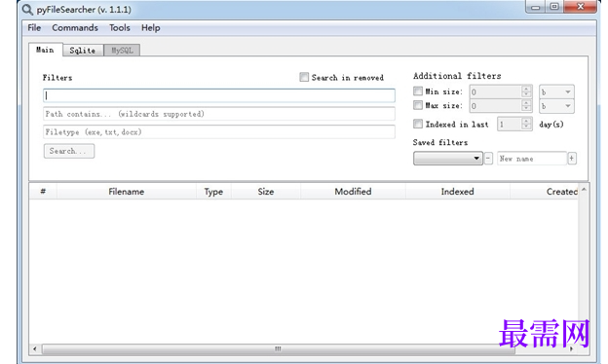
Task: Sort by the Indexed column header
Action: (x=458, y=192)
